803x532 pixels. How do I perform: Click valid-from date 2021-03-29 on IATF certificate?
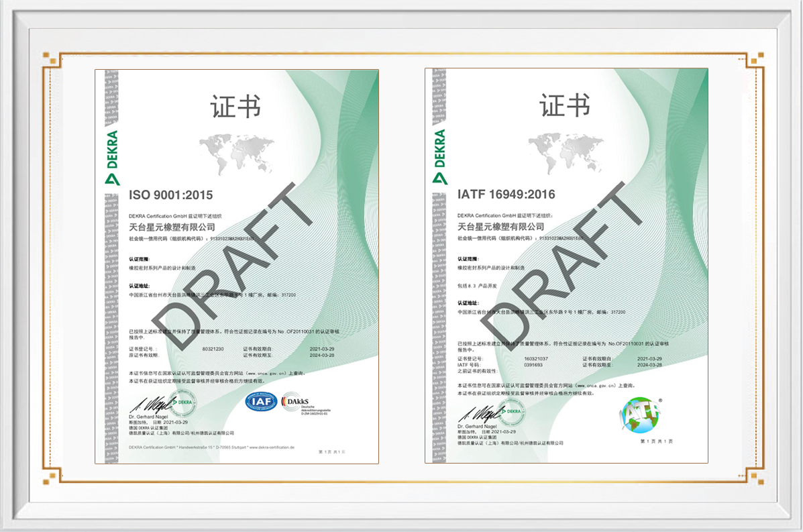coord(649,359)
